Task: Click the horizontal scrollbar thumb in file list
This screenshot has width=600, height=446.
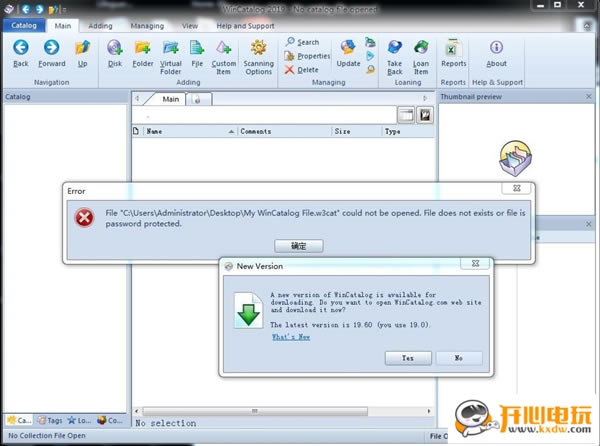Action: pyautogui.click(x=255, y=411)
